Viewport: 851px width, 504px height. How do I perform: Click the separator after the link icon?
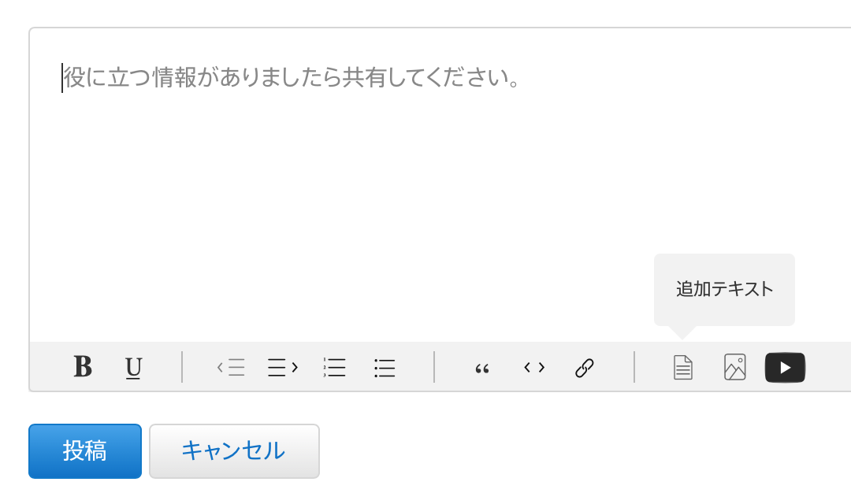click(x=634, y=367)
